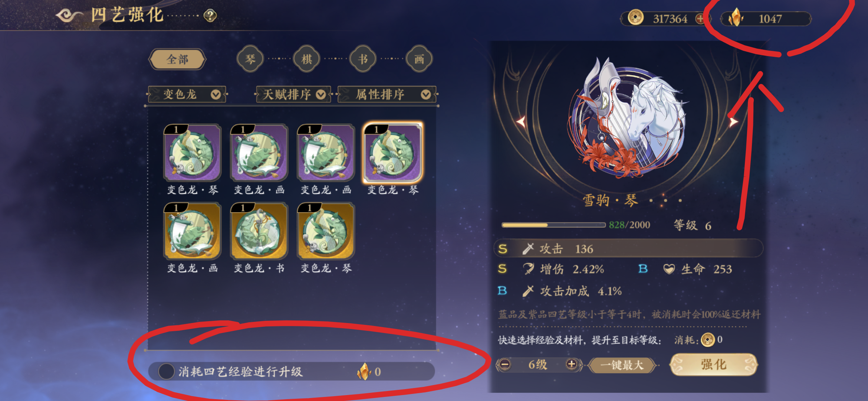868x401 pixels.
Task: Add more coins with plus icon
Action: [x=700, y=19]
